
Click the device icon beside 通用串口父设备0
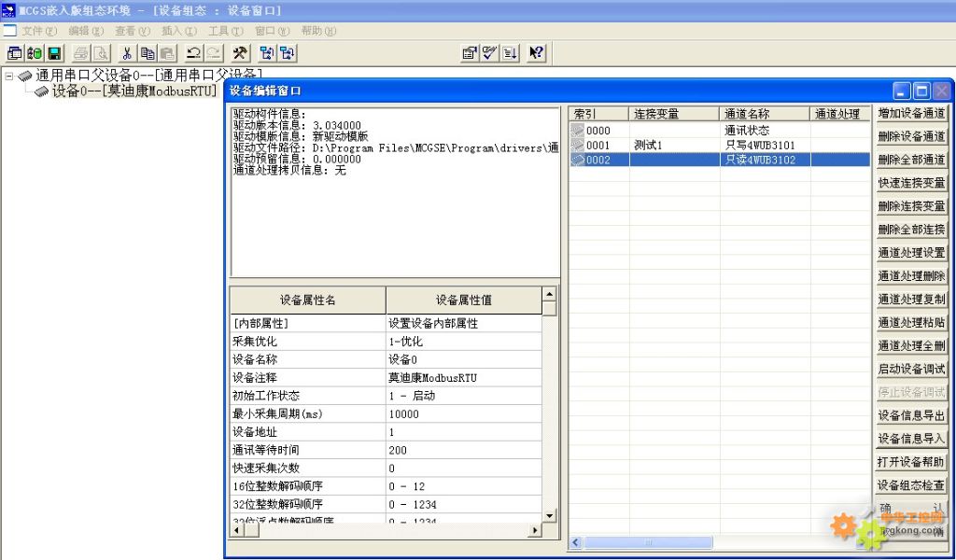(25, 77)
